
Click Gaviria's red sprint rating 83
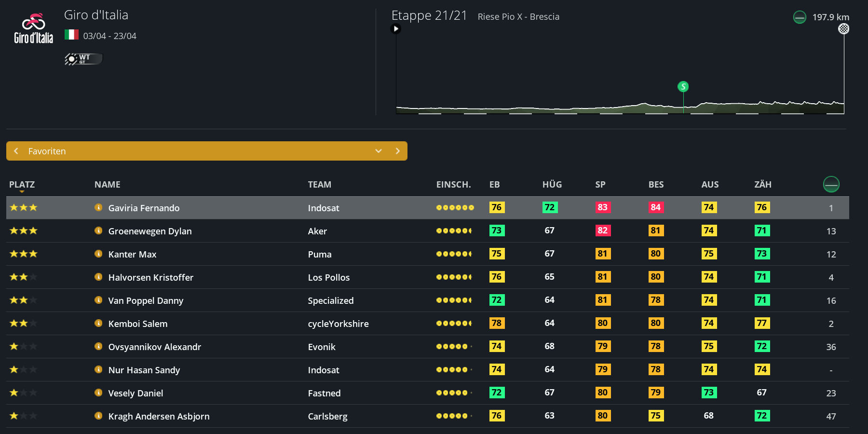click(602, 208)
